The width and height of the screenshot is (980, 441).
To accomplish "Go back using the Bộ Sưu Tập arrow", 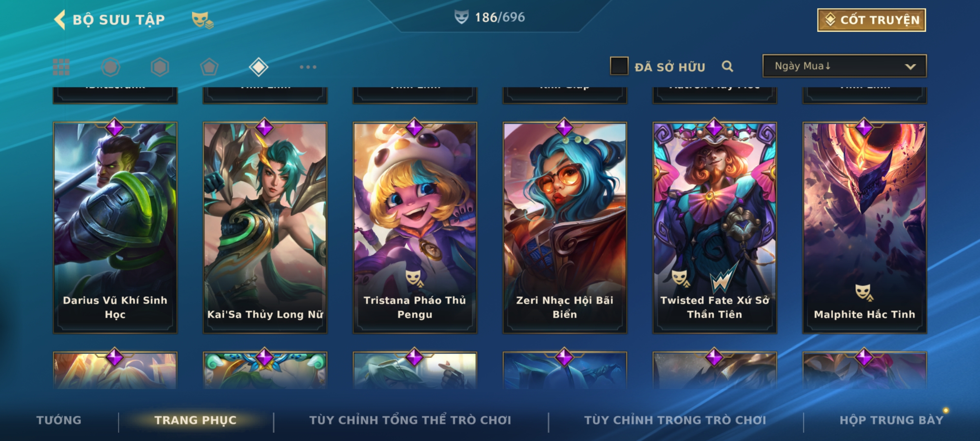I will [x=60, y=20].
